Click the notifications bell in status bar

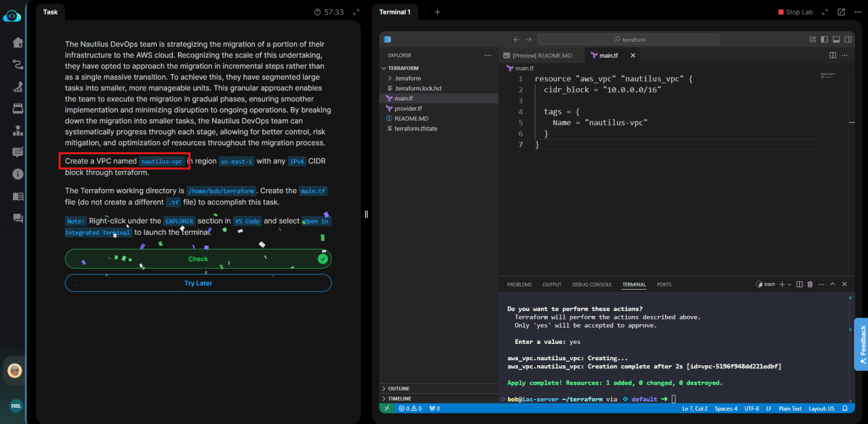845,409
